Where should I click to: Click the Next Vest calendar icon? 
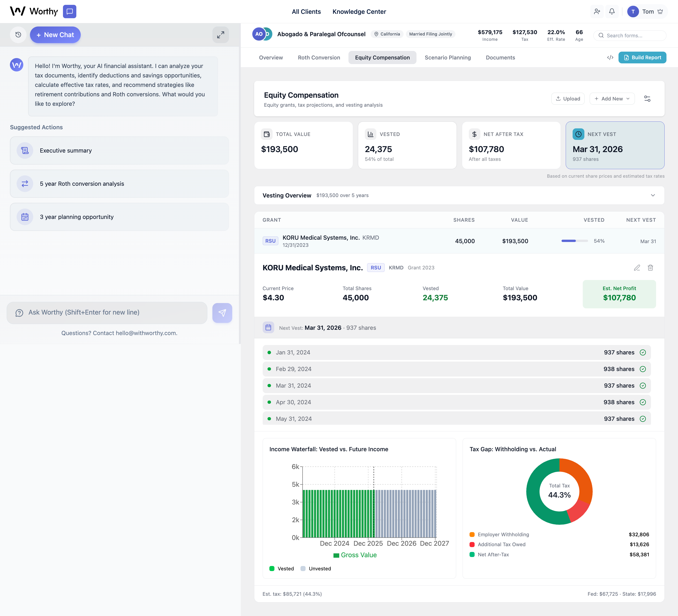point(268,327)
